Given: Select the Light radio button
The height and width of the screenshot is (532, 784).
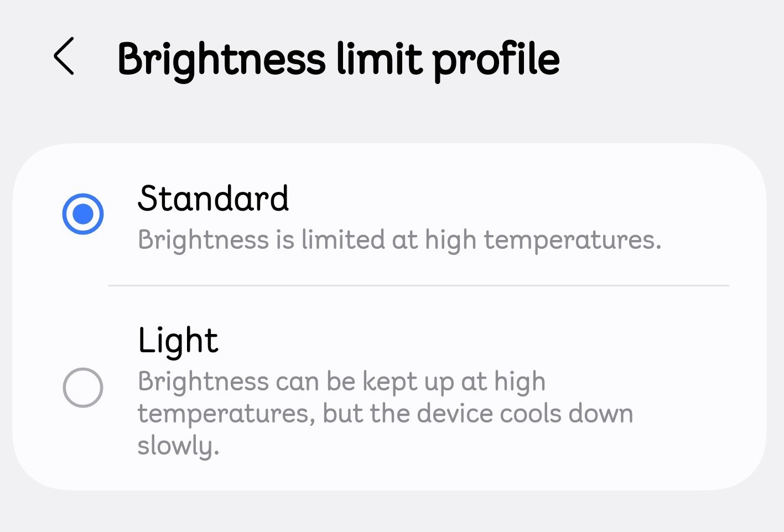Looking at the screenshot, I should pyautogui.click(x=83, y=387).
